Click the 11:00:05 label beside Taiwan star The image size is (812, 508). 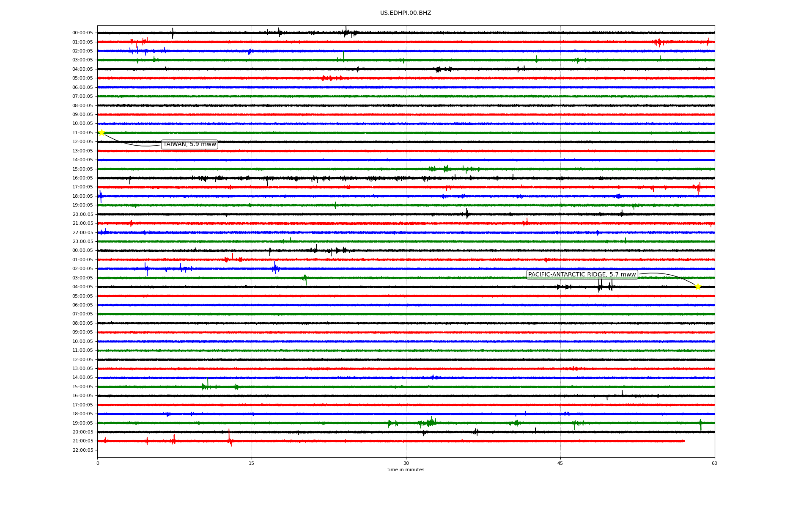tap(82, 133)
